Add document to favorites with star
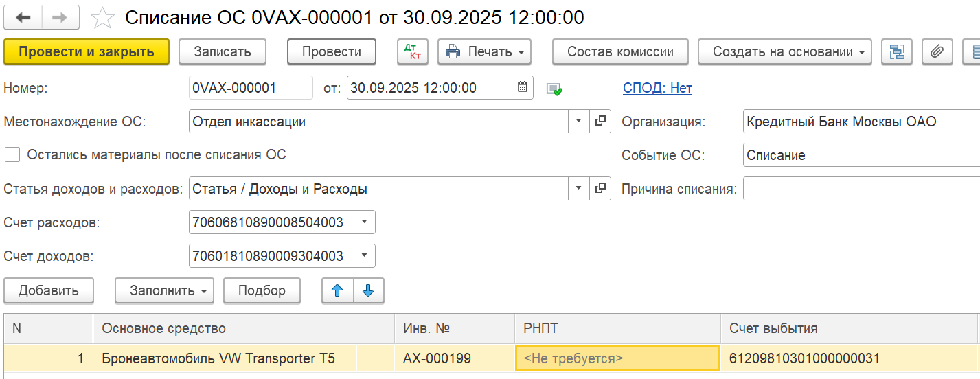Image resolution: width=980 pixels, height=379 pixels. tap(102, 18)
